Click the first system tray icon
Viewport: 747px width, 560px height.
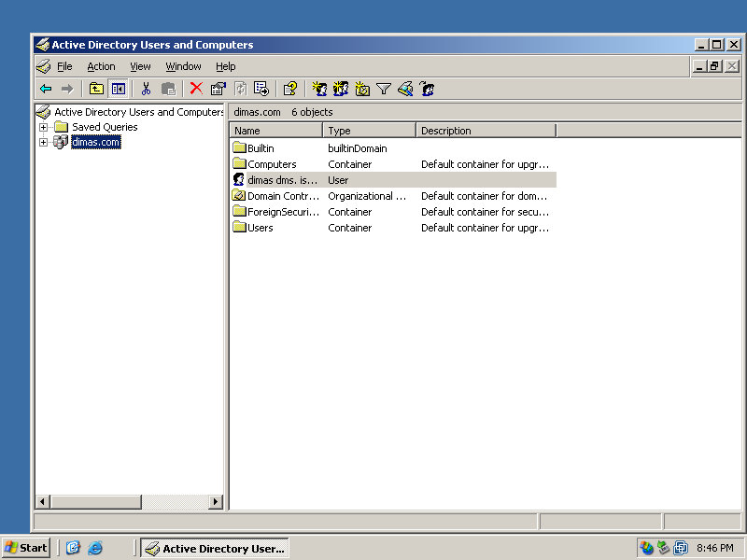pos(646,548)
